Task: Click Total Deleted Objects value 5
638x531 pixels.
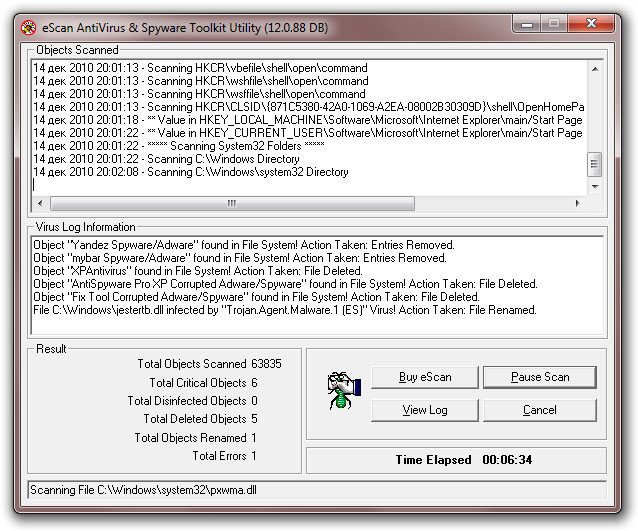Action: pos(254,419)
